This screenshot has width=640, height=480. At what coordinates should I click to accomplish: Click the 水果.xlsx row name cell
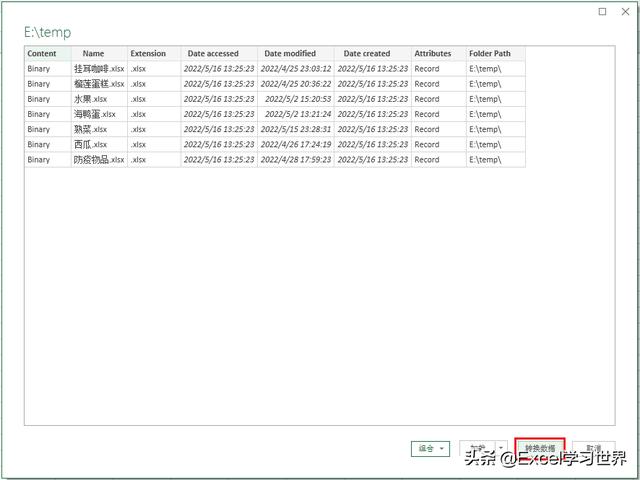pos(90,99)
